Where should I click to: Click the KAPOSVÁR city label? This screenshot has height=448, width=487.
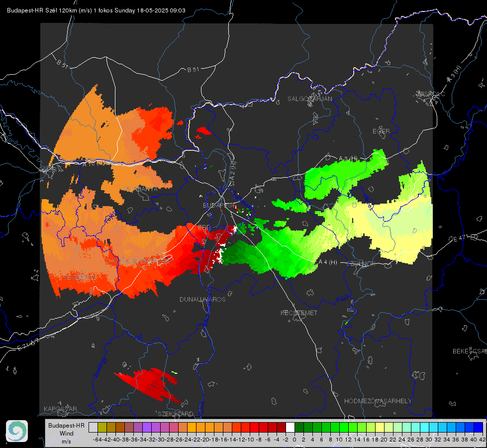tap(60, 409)
